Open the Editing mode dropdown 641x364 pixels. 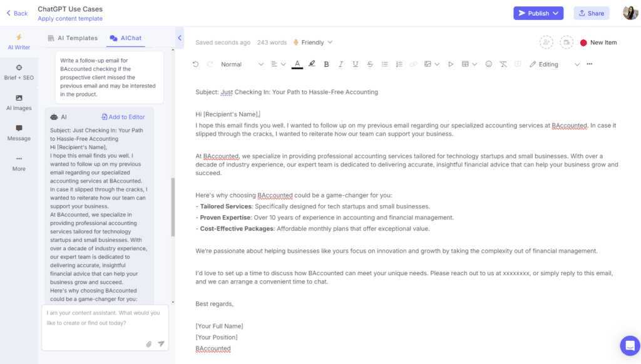555,64
